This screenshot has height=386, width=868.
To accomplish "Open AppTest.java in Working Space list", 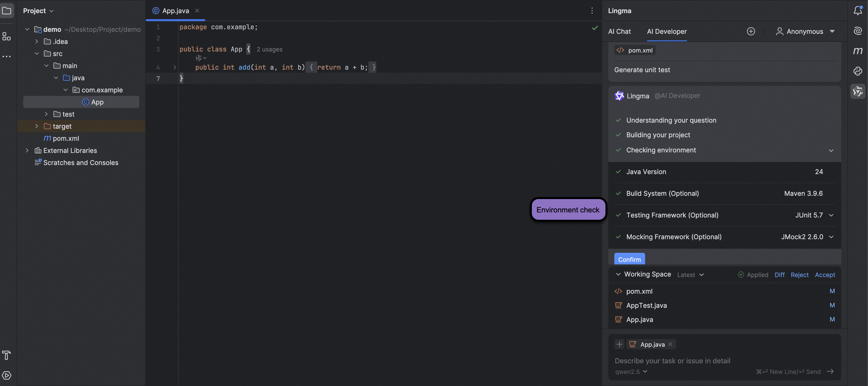I will [x=725, y=305].
